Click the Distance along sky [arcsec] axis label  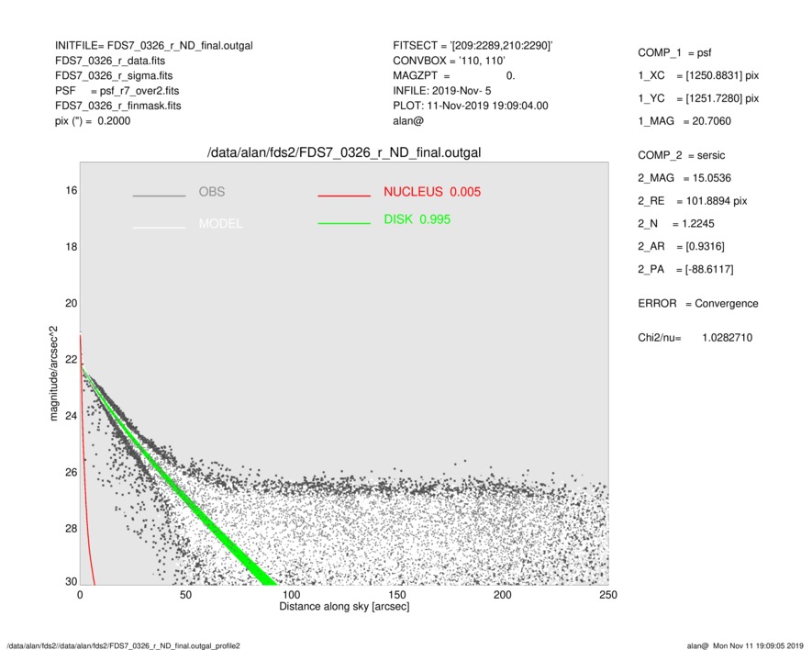click(344, 607)
